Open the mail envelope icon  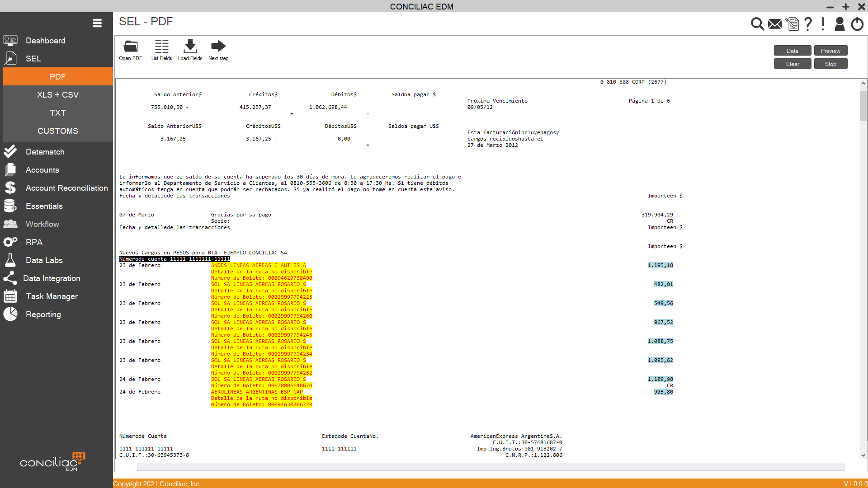[775, 24]
